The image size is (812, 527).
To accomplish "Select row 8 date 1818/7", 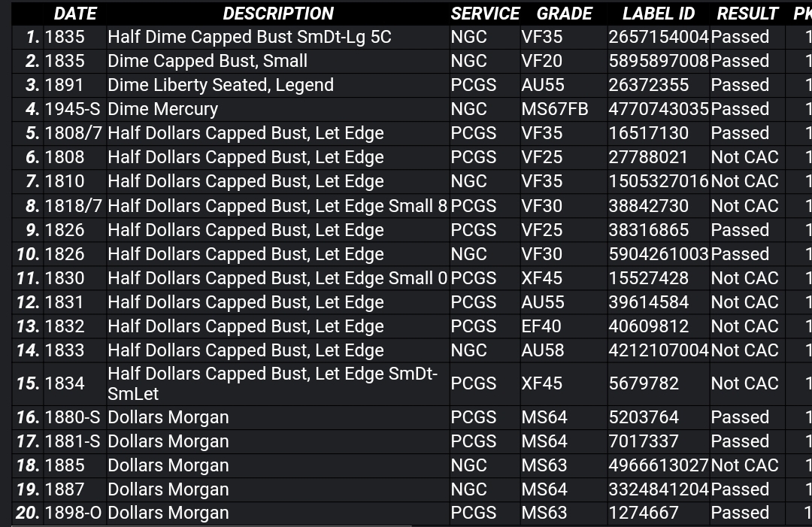I will (x=73, y=205).
